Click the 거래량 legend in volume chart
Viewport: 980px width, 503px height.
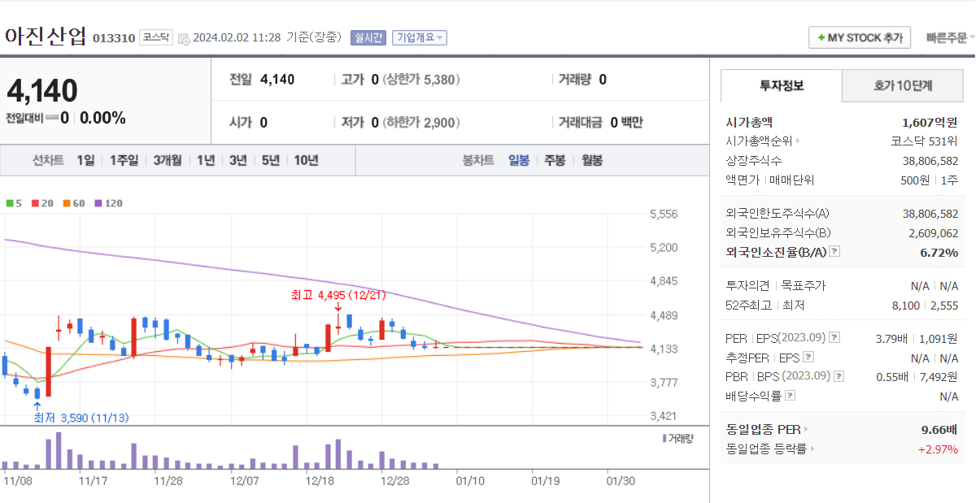[677, 439]
